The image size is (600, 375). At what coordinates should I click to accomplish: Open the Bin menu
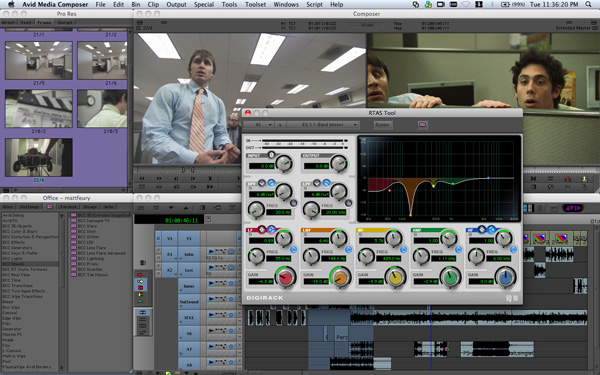(x=136, y=5)
